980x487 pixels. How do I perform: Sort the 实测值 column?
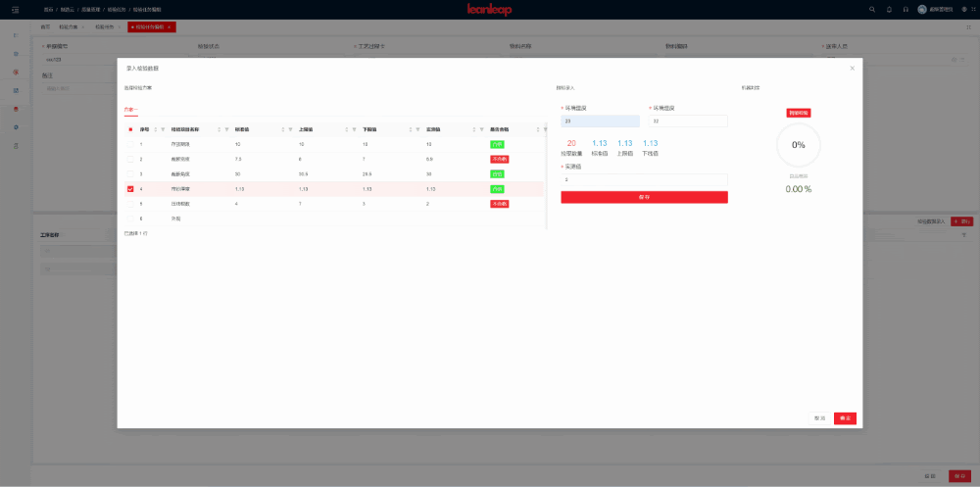click(x=474, y=129)
